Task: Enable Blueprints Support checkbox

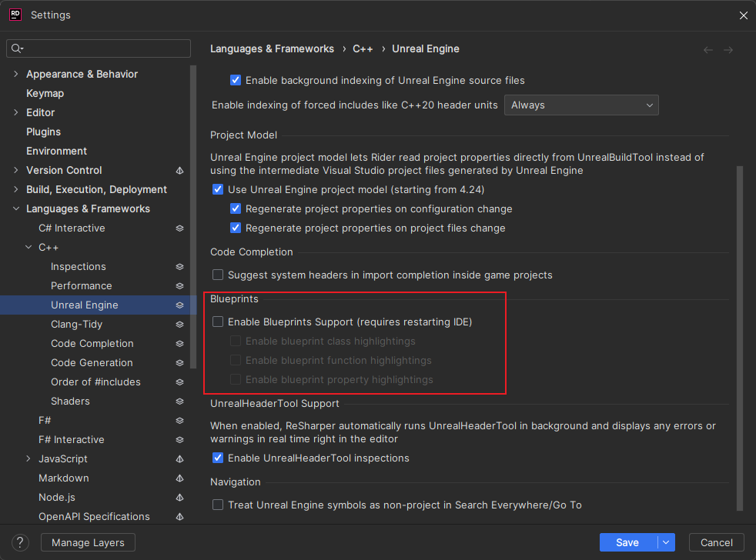Action: [x=218, y=322]
